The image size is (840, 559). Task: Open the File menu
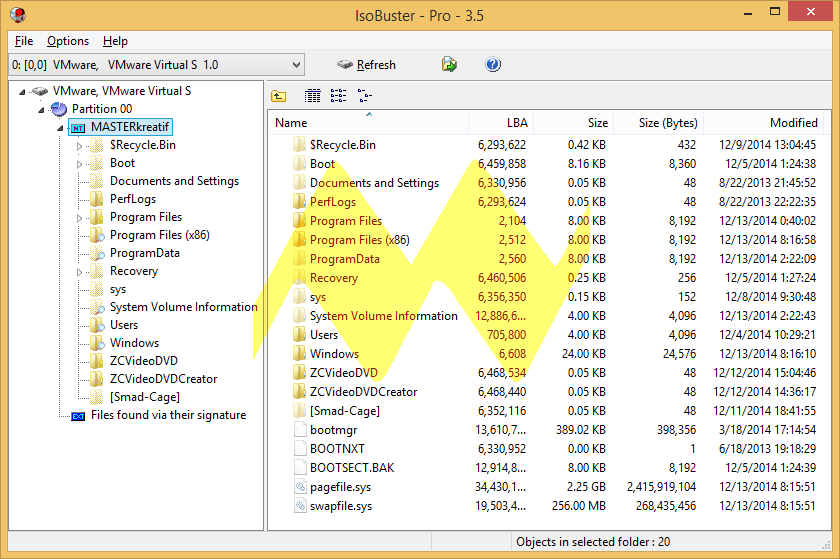point(24,41)
